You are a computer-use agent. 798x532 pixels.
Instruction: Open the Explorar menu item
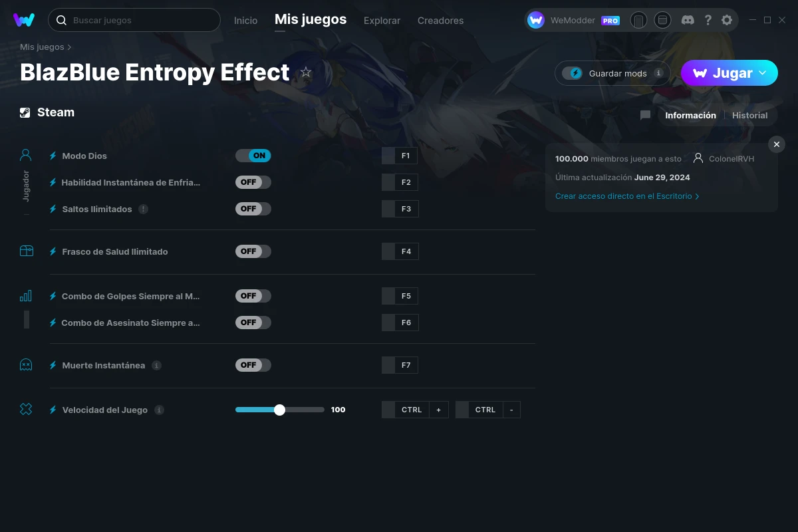tap(382, 21)
